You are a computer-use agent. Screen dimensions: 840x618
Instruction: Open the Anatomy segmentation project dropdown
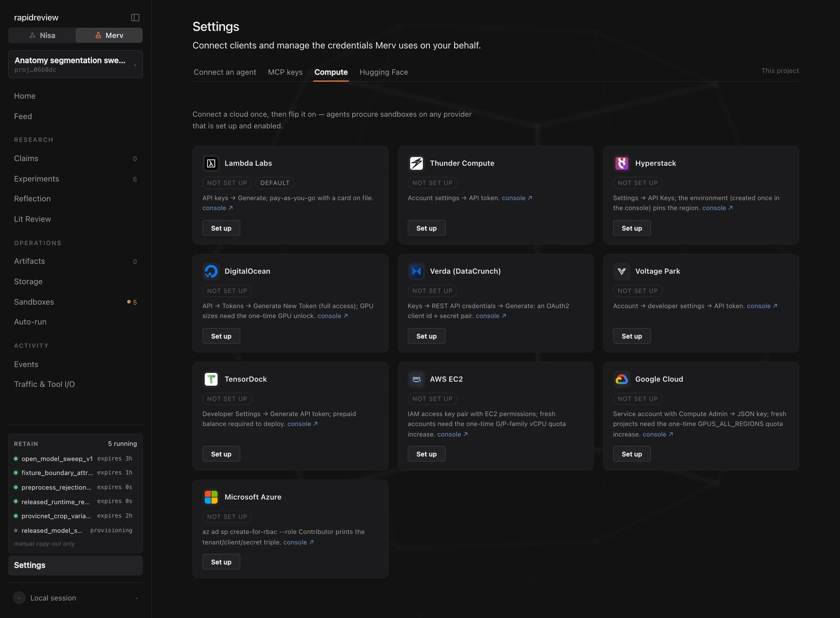coord(76,64)
